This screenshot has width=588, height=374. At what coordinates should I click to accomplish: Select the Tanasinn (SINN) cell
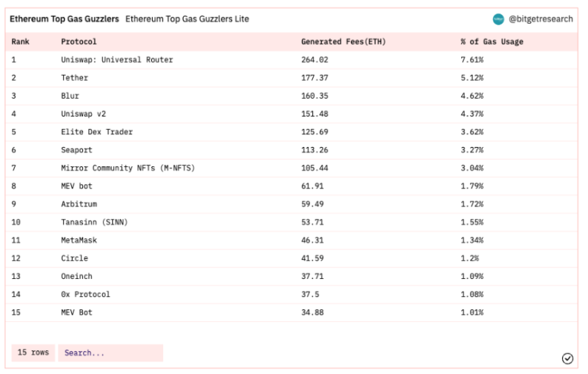(x=94, y=222)
